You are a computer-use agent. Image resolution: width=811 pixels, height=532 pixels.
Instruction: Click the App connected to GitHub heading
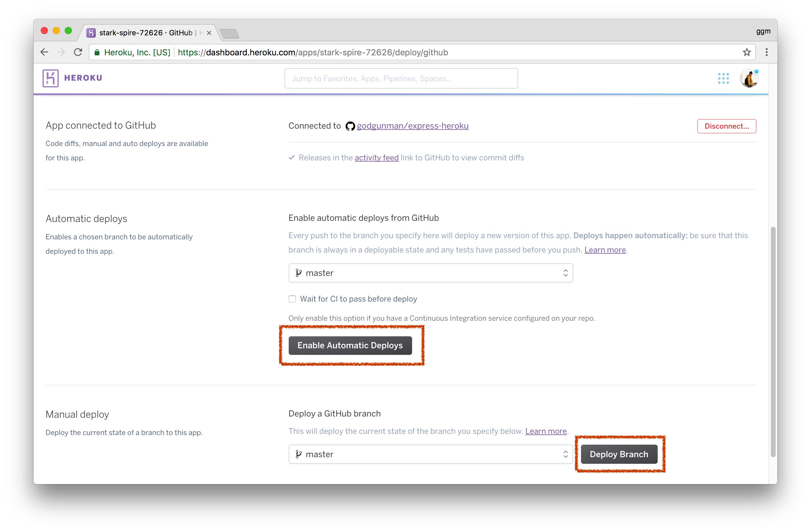101,126
